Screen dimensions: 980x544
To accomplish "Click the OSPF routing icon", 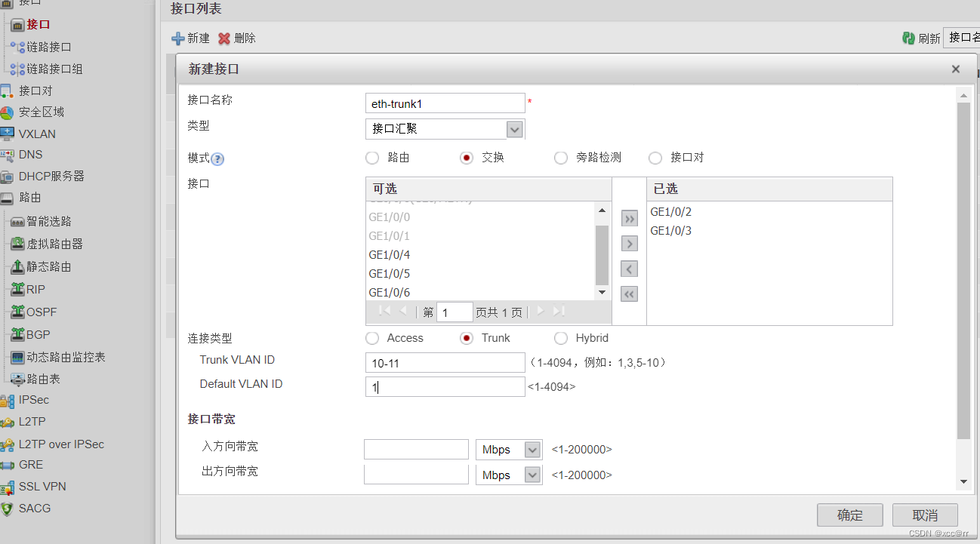I will (18, 312).
